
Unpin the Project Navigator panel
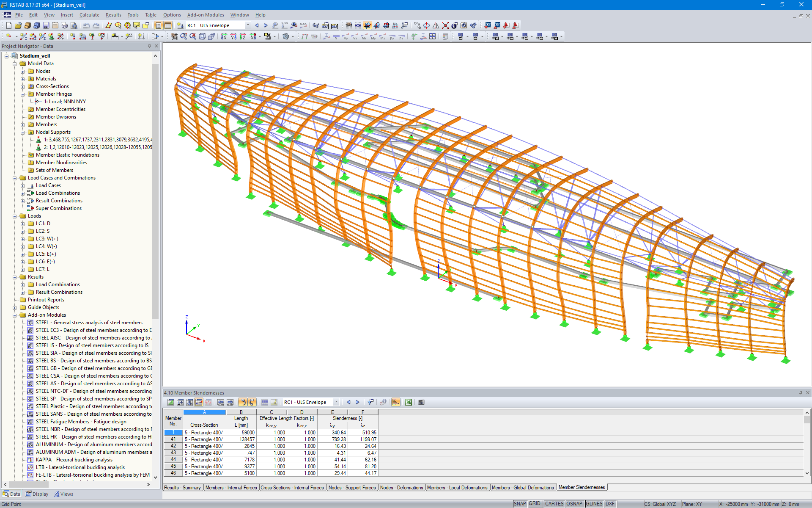click(150, 46)
